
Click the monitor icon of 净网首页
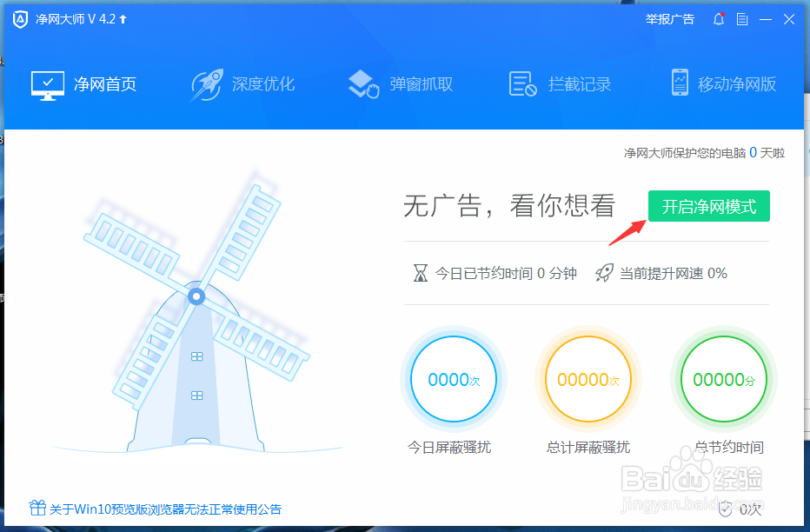[48, 85]
